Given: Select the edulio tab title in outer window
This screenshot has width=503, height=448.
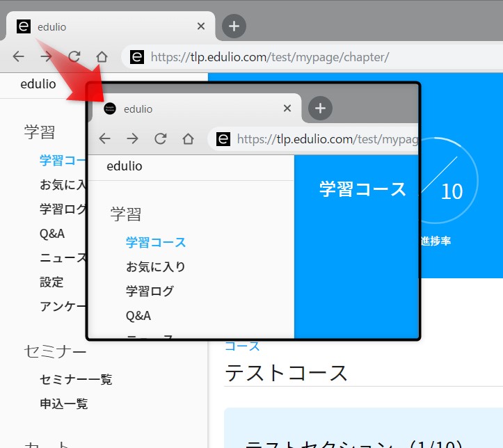Looking at the screenshot, I should pyautogui.click(x=51, y=27).
